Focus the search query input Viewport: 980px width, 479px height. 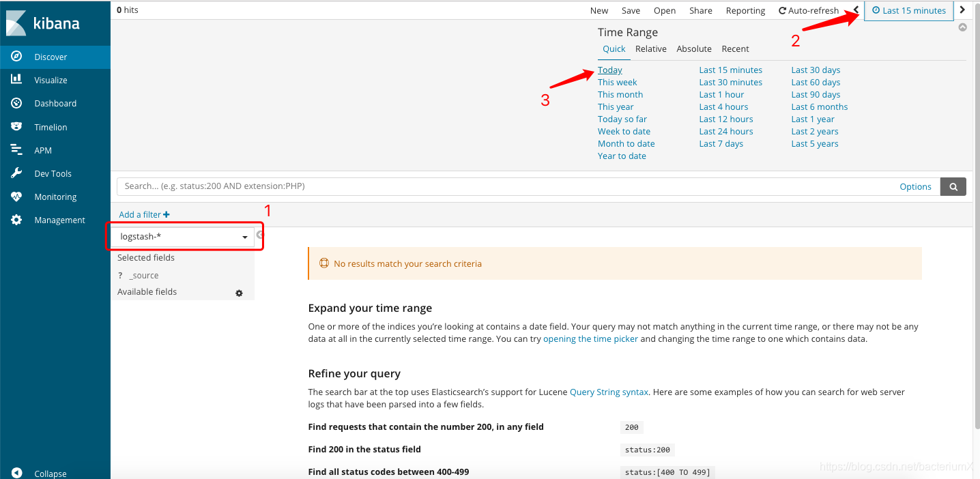pos(505,186)
